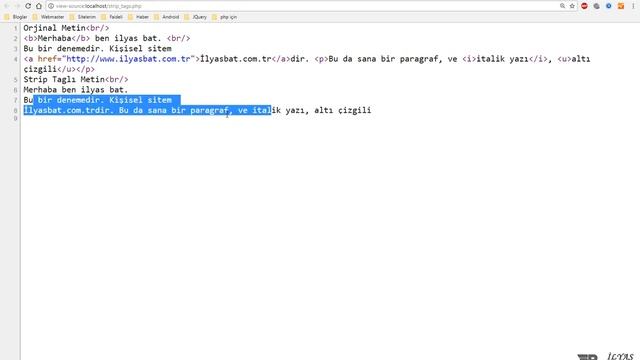Click 'altı çizgili' at end of line 8
Screen dimensions: 640x360
point(342,110)
